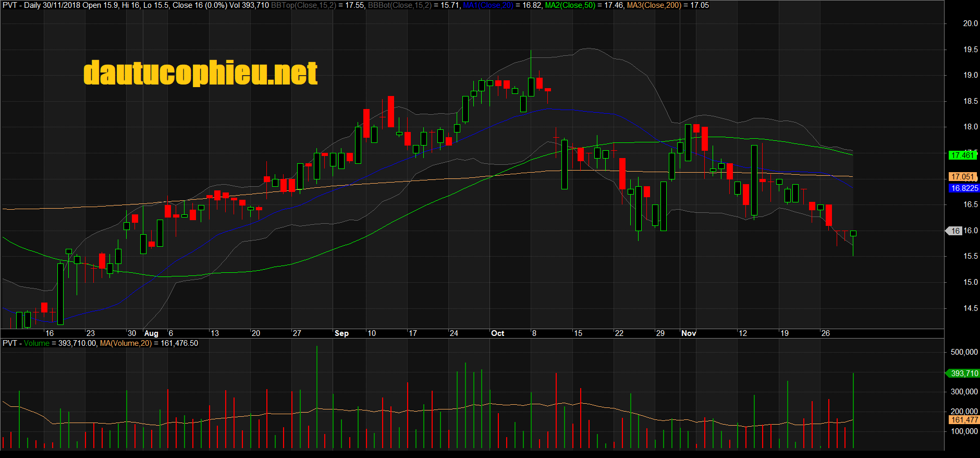Click the Aug month label on time axis
980x458 pixels.
pos(151,333)
